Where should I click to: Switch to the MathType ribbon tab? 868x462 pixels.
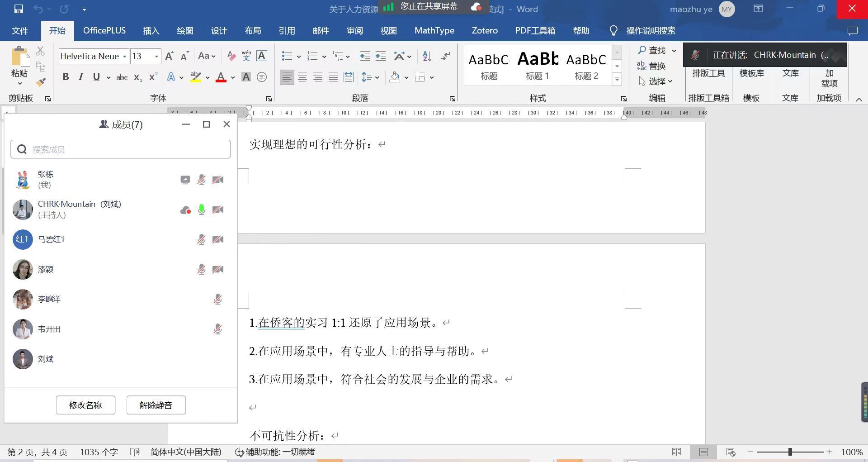click(434, 31)
